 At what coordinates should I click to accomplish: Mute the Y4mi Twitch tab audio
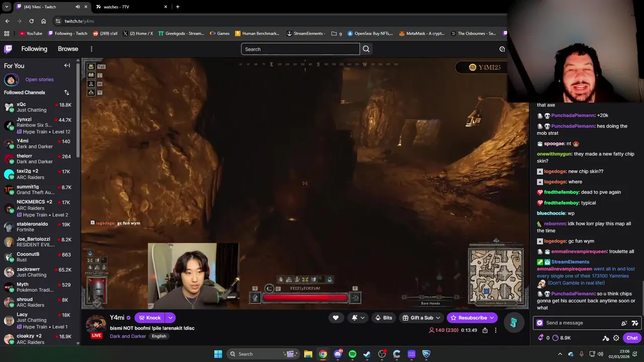pyautogui.click(x=77, y=7)
